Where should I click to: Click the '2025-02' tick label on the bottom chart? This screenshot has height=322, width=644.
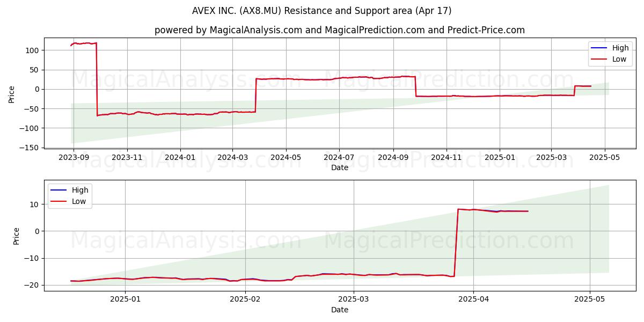[x=245, y=300]
